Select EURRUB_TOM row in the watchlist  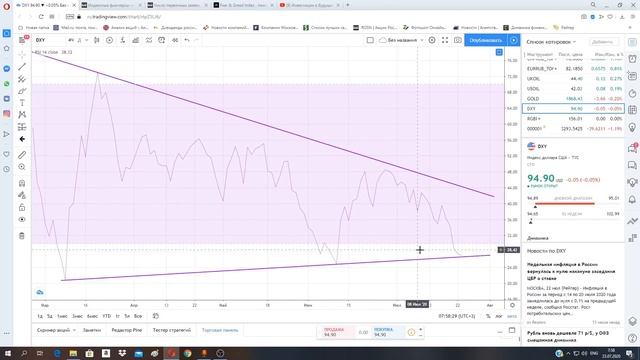[x=573, y=69]
